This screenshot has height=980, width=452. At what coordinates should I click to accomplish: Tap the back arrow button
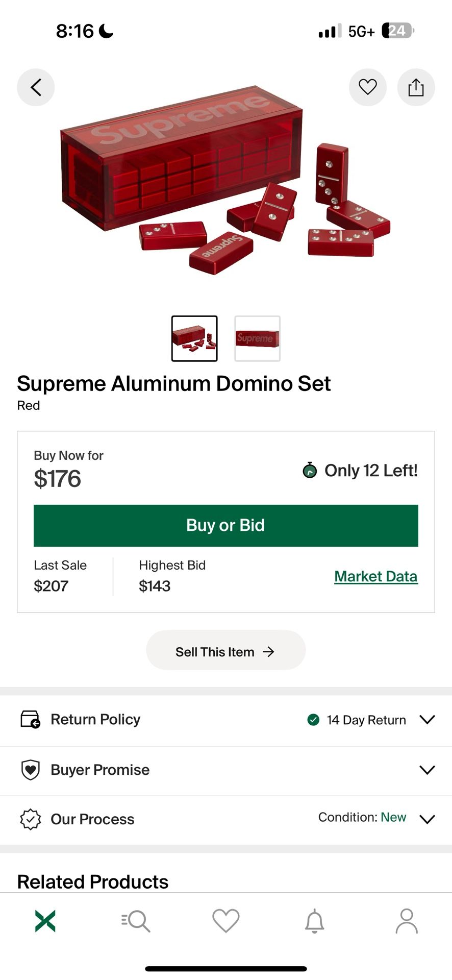click(36, 87)
